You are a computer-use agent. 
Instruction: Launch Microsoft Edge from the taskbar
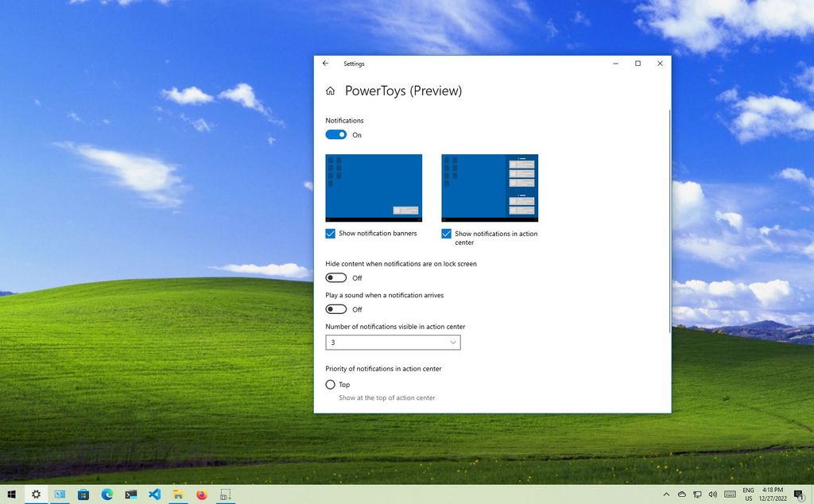click(x=107, y=494)
